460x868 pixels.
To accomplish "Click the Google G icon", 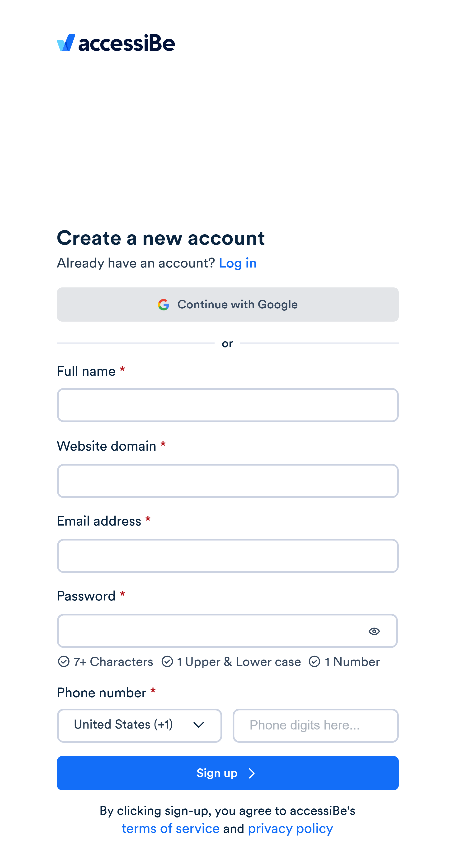I will pos(164,304).
